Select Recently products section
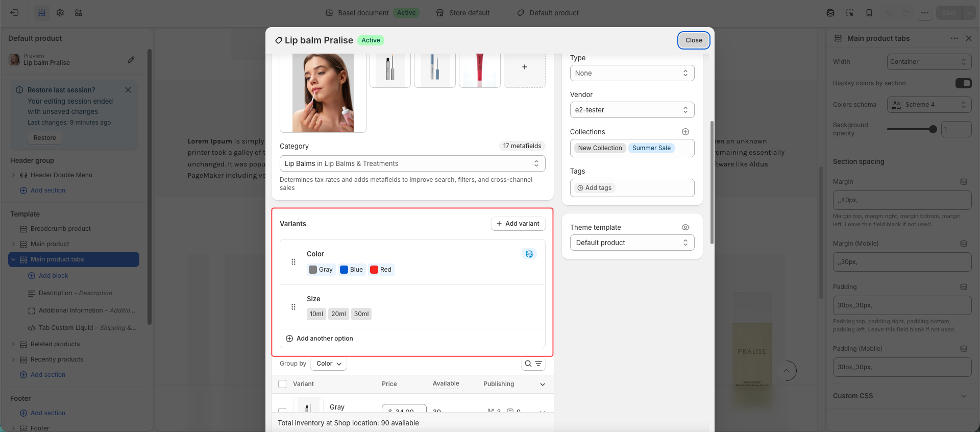Viewport: 980px width, 432px height. (57, 359)
